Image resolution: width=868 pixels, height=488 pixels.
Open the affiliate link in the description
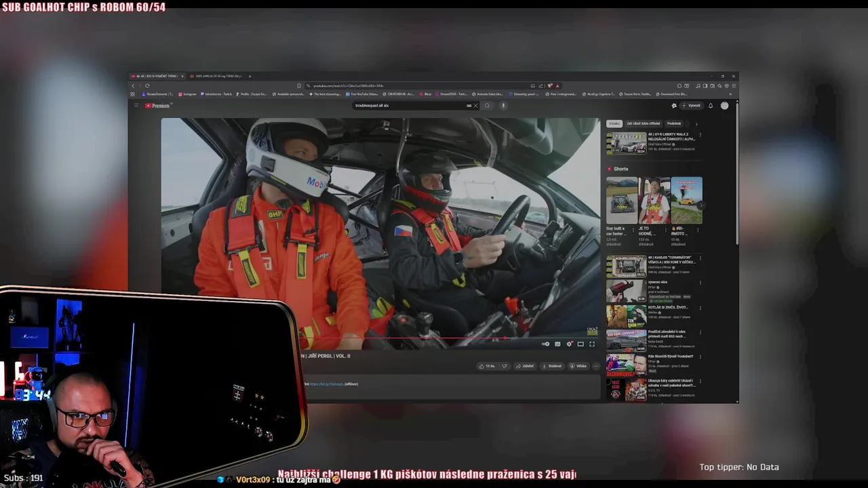pos(326,384)
